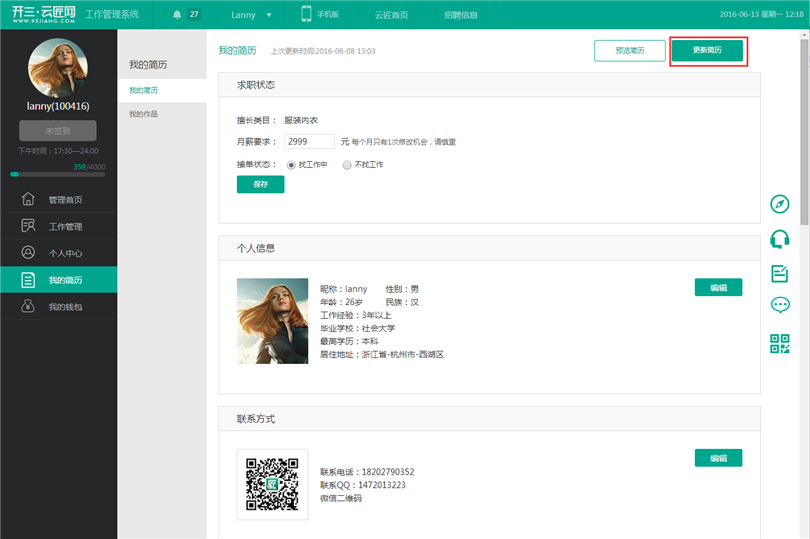Click the 工作管理 sidebar icon
The height and width of the screenshot is (539, 810).
coord(28,226)
